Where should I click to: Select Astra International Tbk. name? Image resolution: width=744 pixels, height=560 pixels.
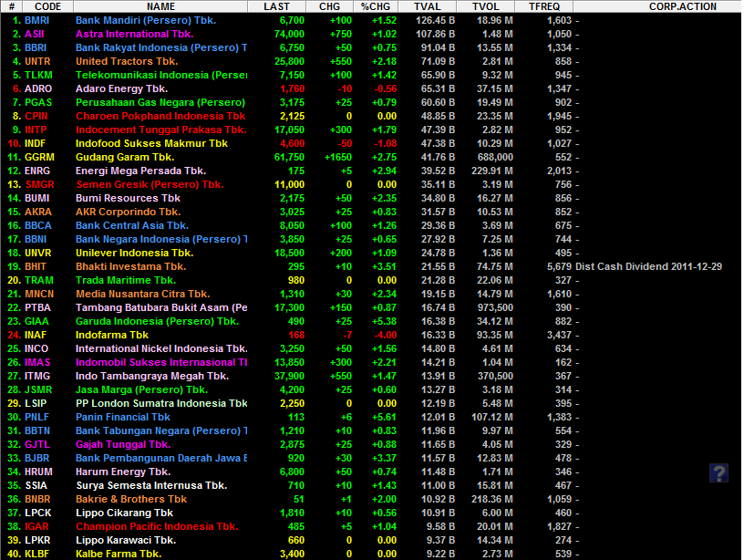134,34
